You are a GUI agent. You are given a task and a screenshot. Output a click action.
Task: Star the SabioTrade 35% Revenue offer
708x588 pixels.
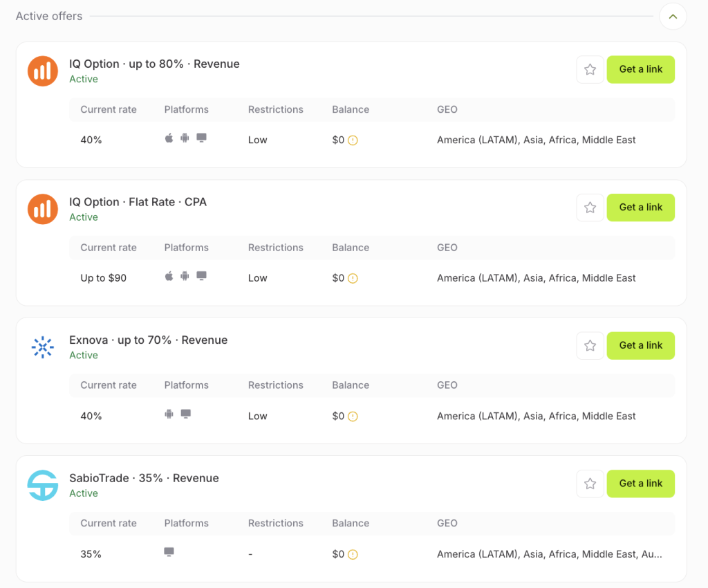coord(590,484)
